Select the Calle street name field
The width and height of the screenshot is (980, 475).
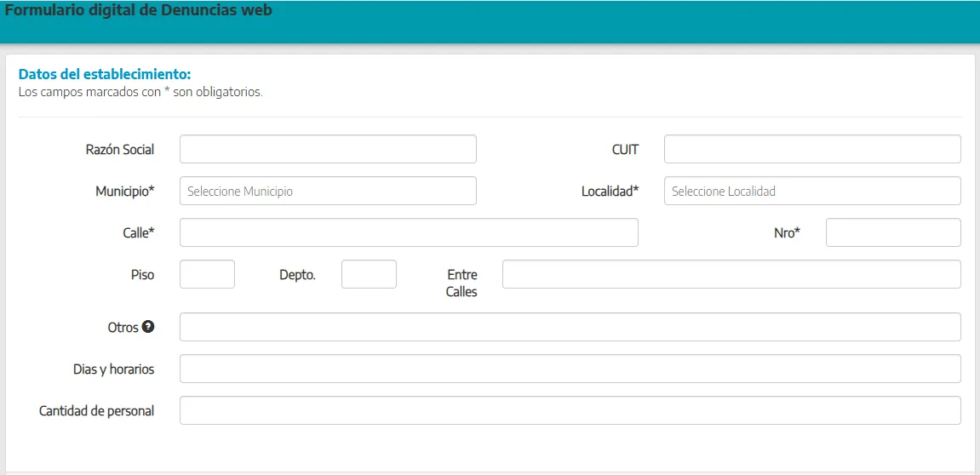click(x=409, y=232)
